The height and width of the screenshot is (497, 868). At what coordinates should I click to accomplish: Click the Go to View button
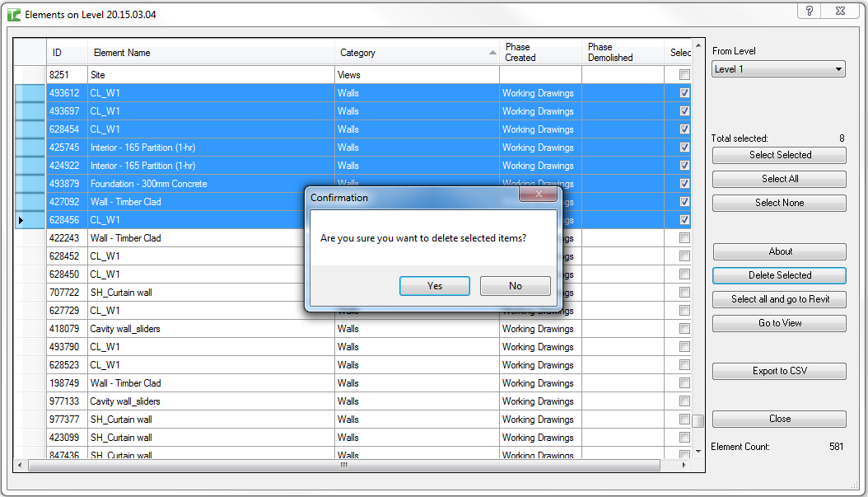[x=779, y=323]
